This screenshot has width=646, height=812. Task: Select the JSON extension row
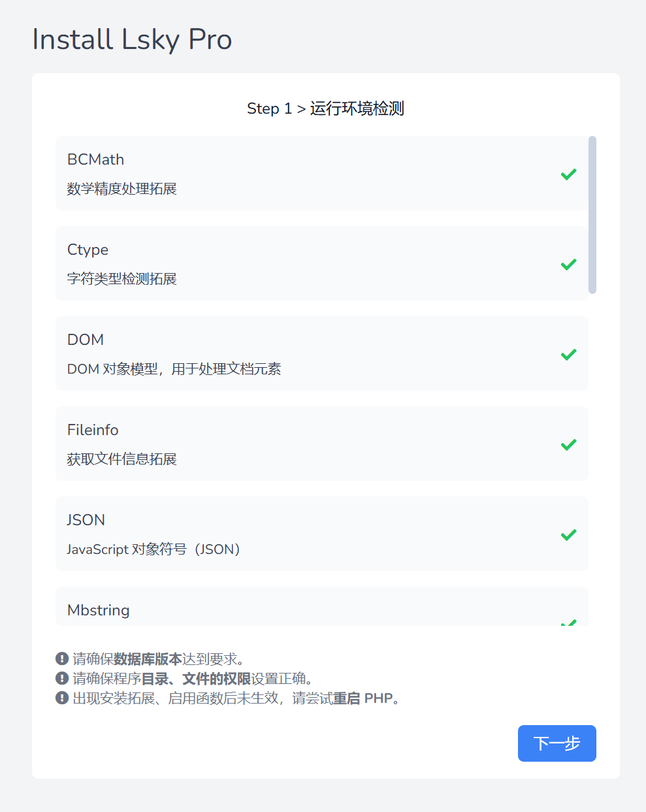pyautogui.click(x=321, y=534)
